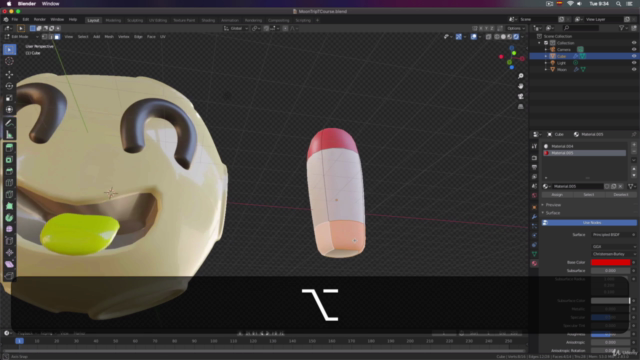
Task: Open the Face menu in viewport
Action: coord(151,37)
